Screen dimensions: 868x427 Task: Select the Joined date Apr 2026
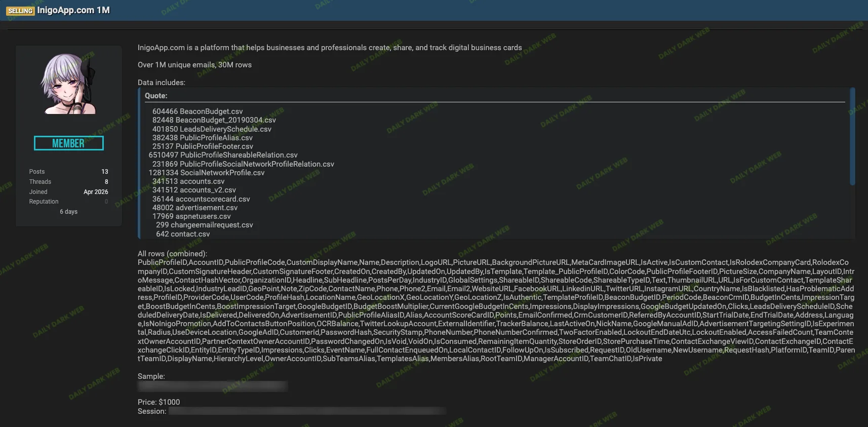[96, 192]
